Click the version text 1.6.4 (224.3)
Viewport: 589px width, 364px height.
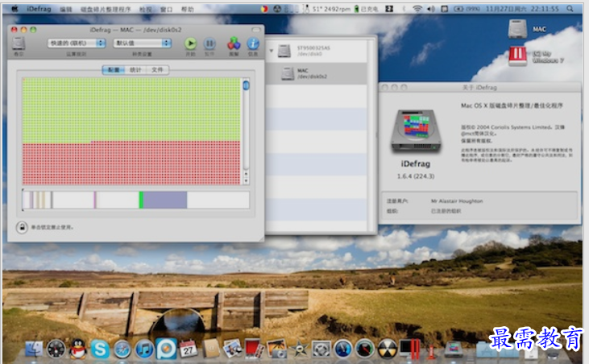coord(416,176)
